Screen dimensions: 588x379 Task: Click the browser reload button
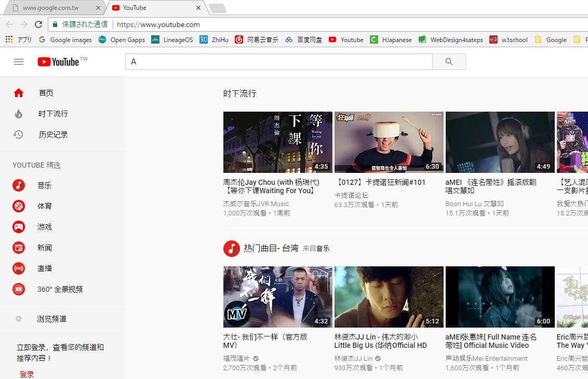pyautogui.click(x=38, y=24)
